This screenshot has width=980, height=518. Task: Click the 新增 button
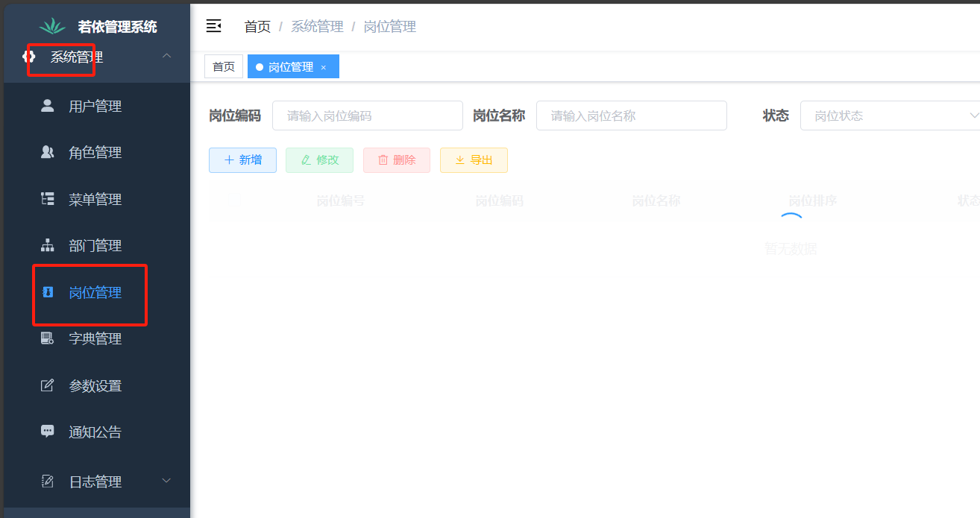(242, 159)
